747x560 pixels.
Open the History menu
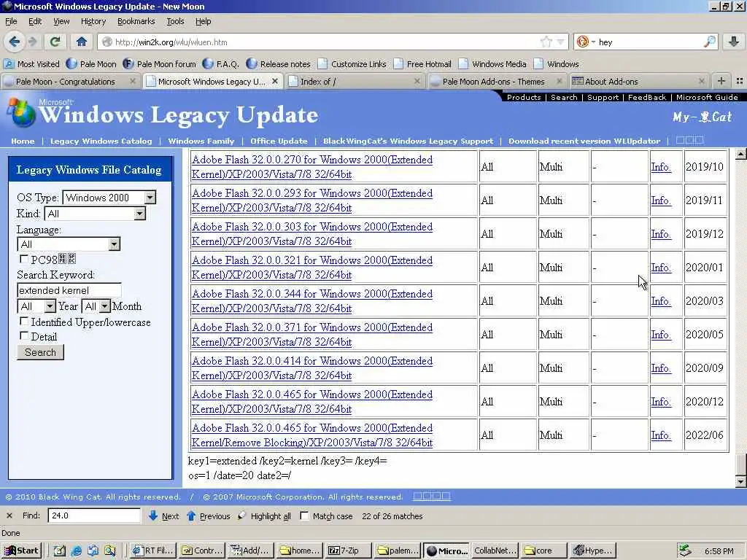coord(93,21)
